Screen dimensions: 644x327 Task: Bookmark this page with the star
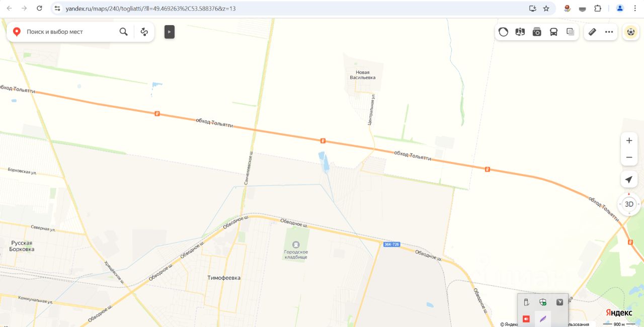coord(546,9)
